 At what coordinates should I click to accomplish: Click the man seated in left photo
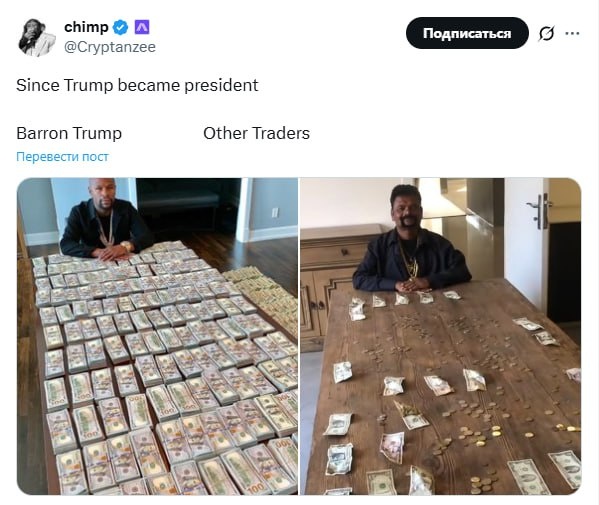tap(105, 220)
